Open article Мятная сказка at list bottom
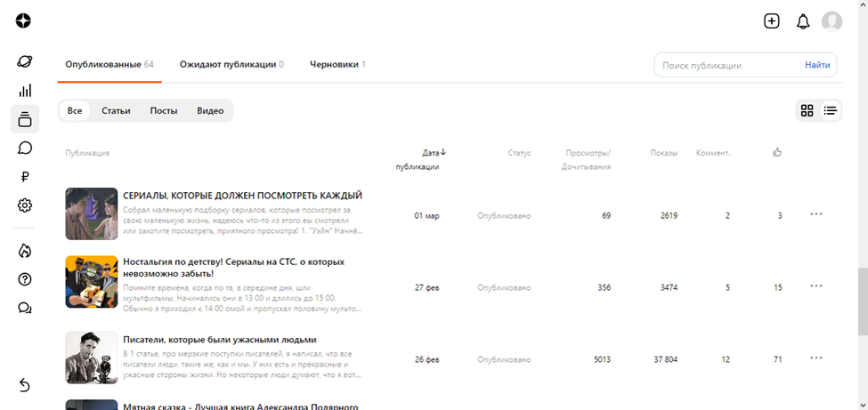The image size is (868, 410). pos(240,406)
